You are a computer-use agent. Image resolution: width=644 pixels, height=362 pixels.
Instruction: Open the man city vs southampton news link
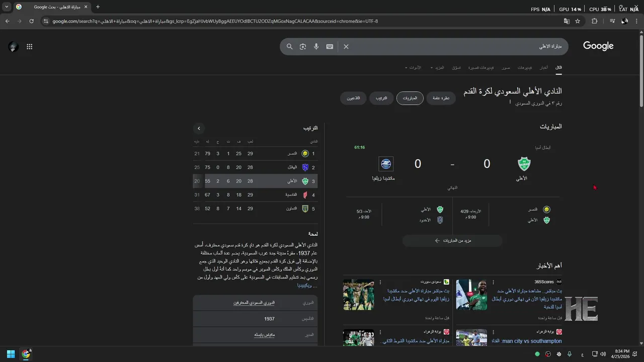pos(527,341)
